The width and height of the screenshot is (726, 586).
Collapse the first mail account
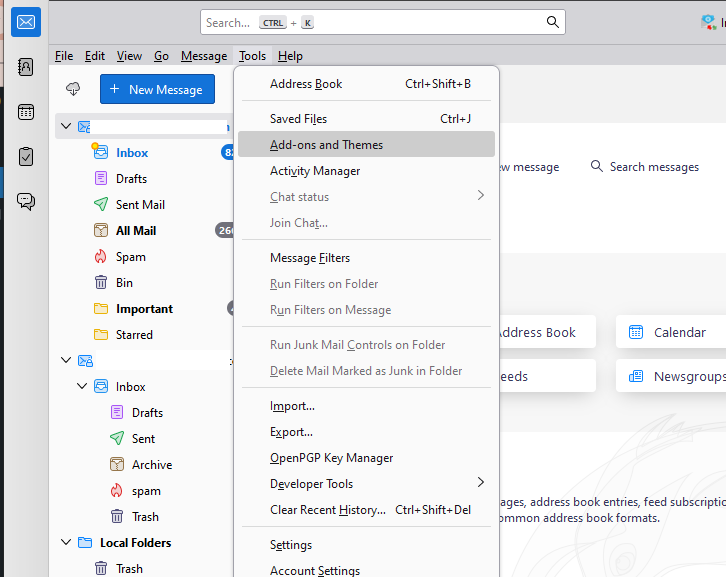tap(66, 126)
